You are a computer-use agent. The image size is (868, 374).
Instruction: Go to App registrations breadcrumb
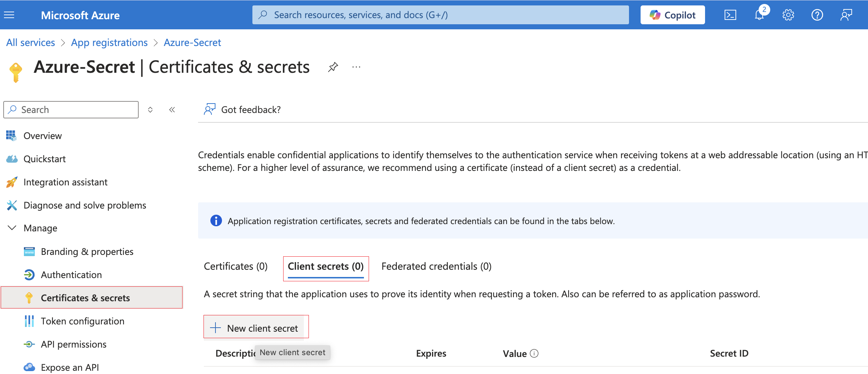[x=109, y=43]
